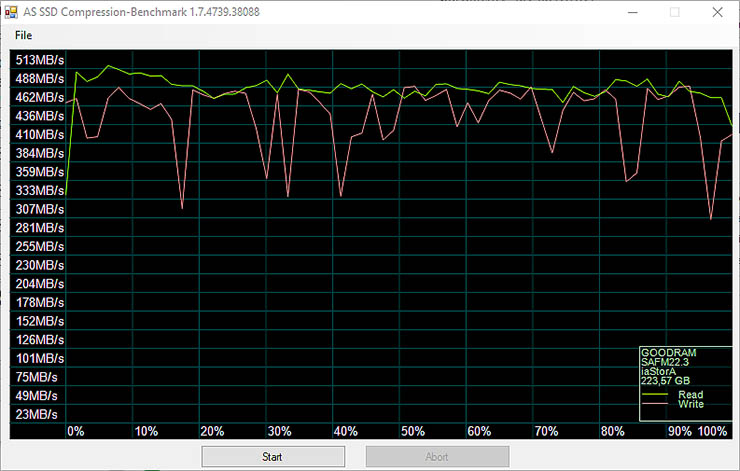
Task: Click the GOODRAM drive name in legend
Action: pyautogui.click(x=669, y=353)
